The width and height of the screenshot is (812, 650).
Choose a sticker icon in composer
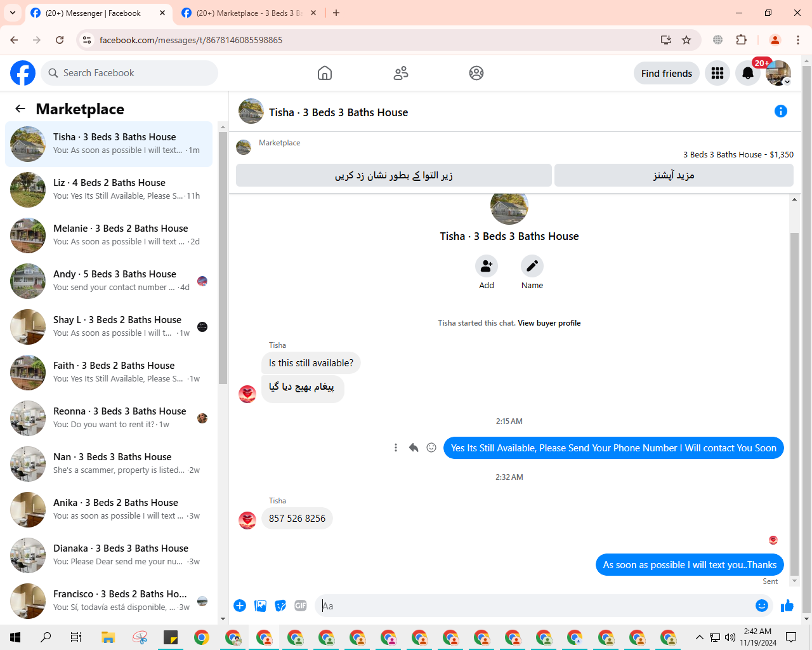(x=280, y=606)
